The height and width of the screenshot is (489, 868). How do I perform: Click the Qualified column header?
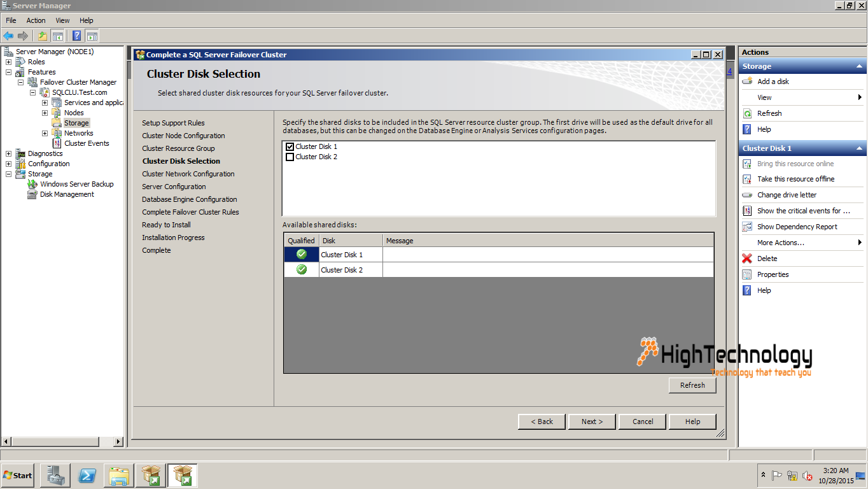301,241
